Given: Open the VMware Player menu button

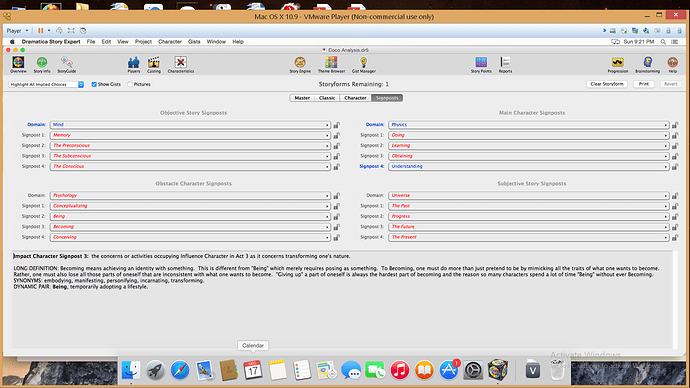Looking at the screenshot, I should click(17, 30).
